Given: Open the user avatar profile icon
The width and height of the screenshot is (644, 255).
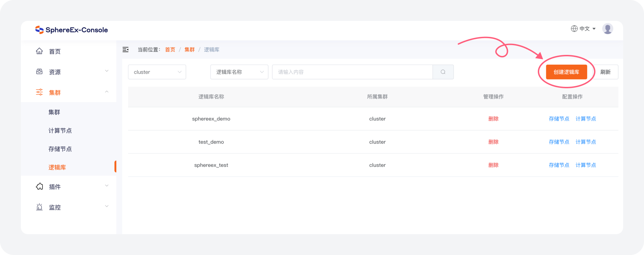Looking at the screenshot, I should [x=608, y=29].
